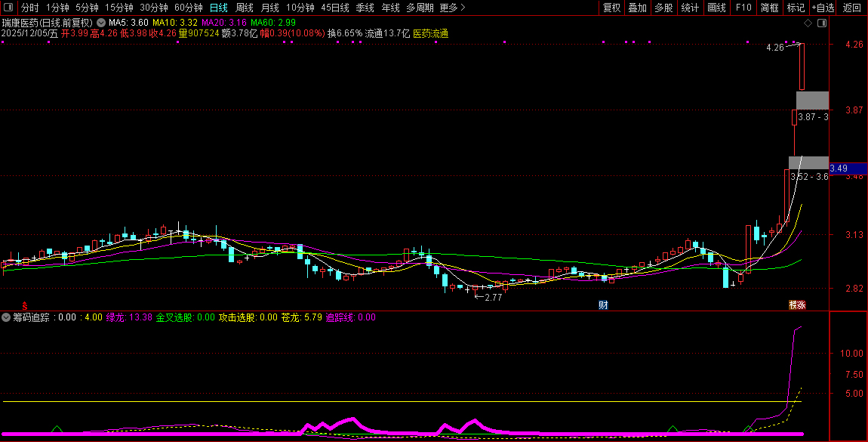Switch to the 15分钟 period tab
Image resolution: width=868 pixels, height=442 pixels.
pyautogui.click(x=119, y=8)
